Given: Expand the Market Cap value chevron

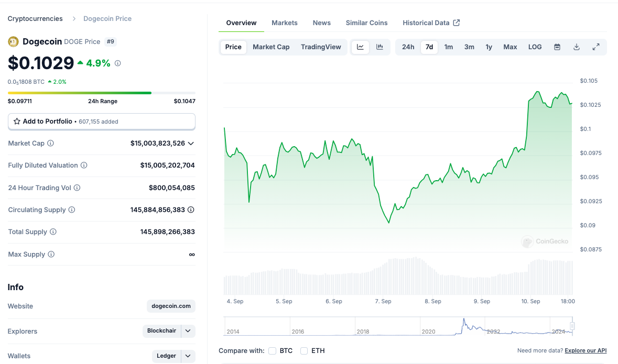Looking at the screenshot, I should (191, 144).
